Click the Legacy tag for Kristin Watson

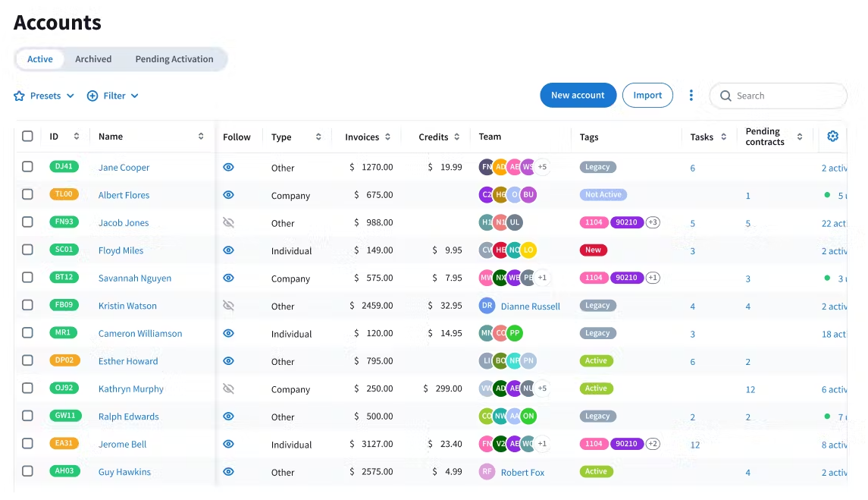coord(598,306)
